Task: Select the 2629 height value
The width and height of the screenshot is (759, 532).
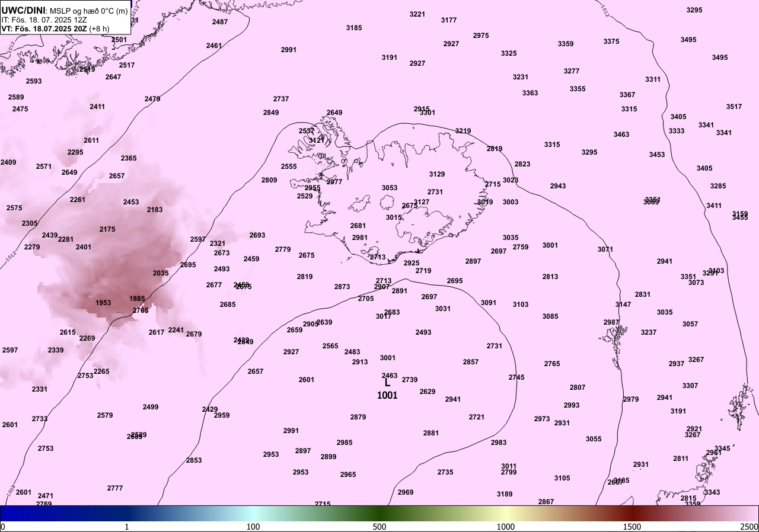Action: (428, 392)
